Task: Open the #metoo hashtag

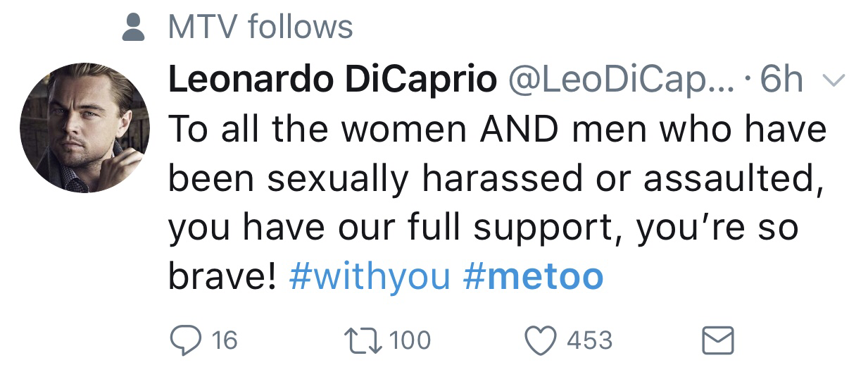Action: [x=534, y=277]
